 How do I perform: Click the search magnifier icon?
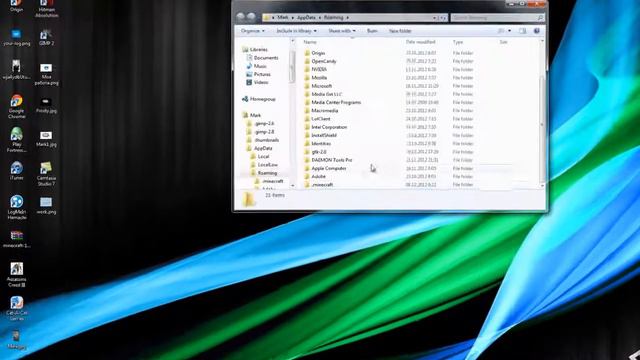point(540,18)
